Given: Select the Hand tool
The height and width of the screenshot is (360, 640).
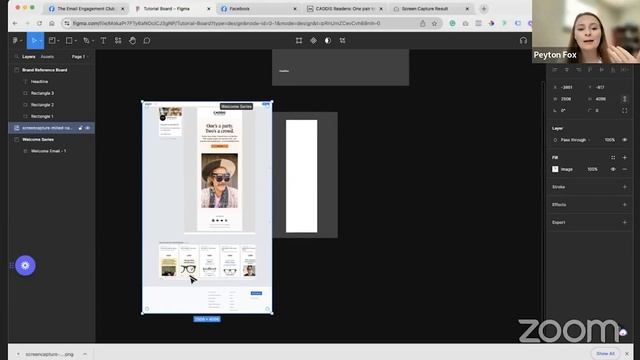Looking at the screenshot, I should tap(132, 40).
